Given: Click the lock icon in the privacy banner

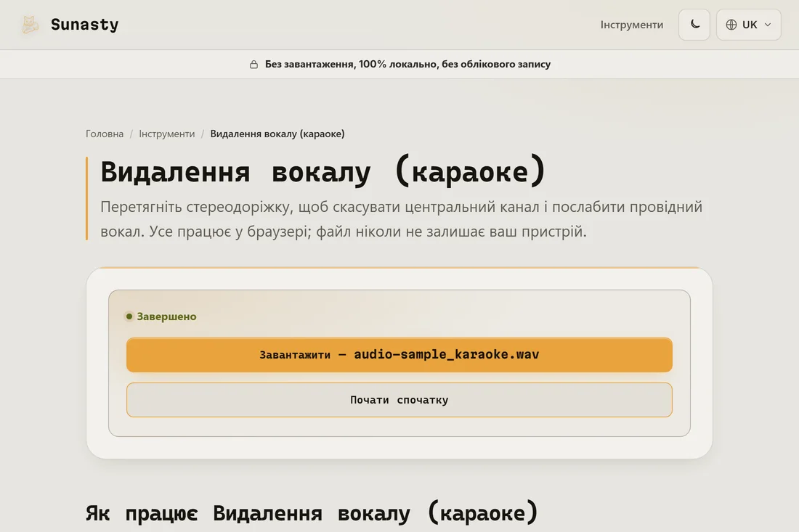Looking at the screenshot, I should click(x=254, y=64).
